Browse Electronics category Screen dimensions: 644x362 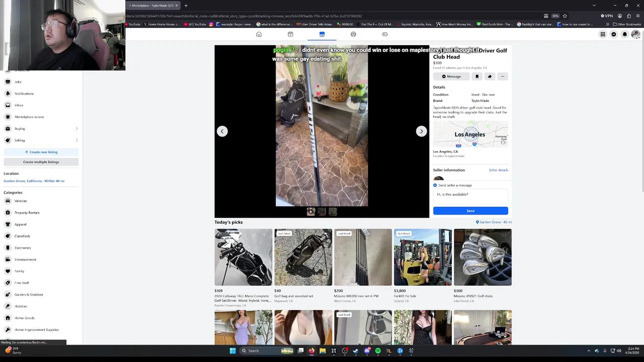click(41, 248)
